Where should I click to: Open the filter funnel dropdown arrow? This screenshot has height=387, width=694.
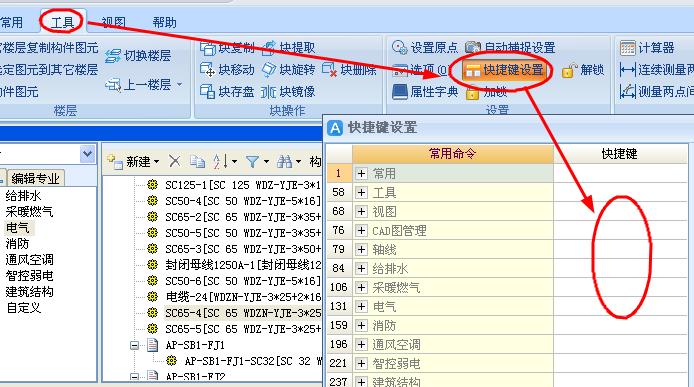pyautogui.click(x=266, y=162)
